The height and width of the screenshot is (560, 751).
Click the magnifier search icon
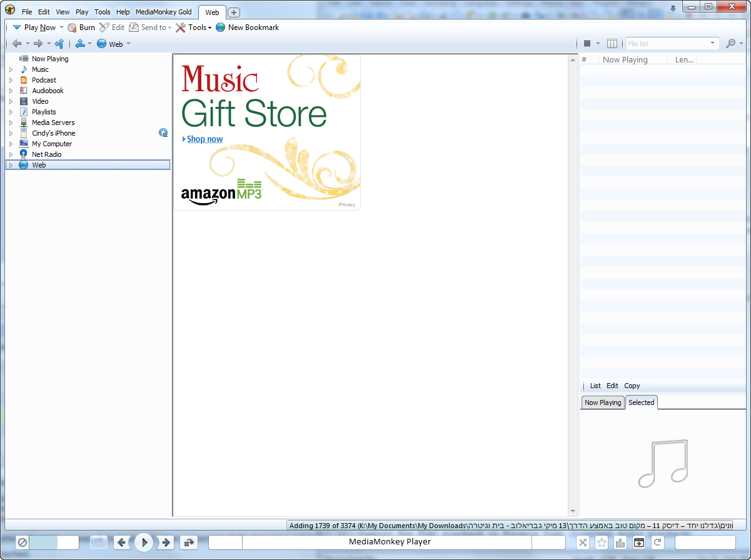(730, 44)
